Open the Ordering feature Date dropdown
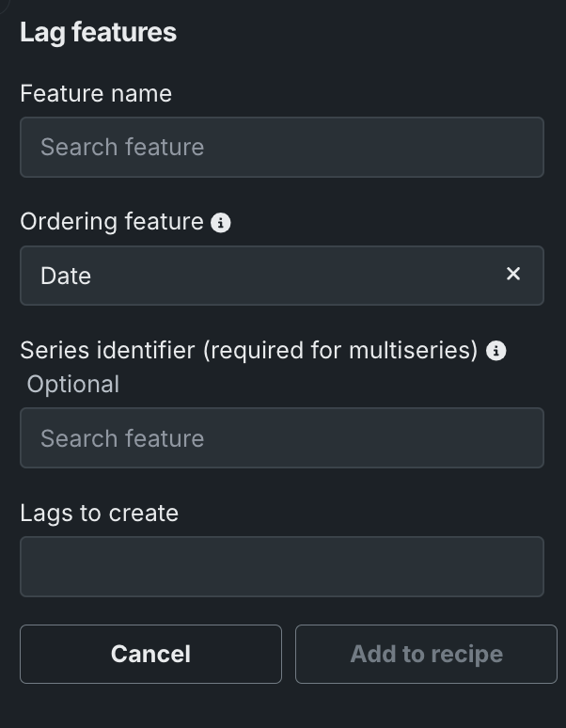 [263, 276]
